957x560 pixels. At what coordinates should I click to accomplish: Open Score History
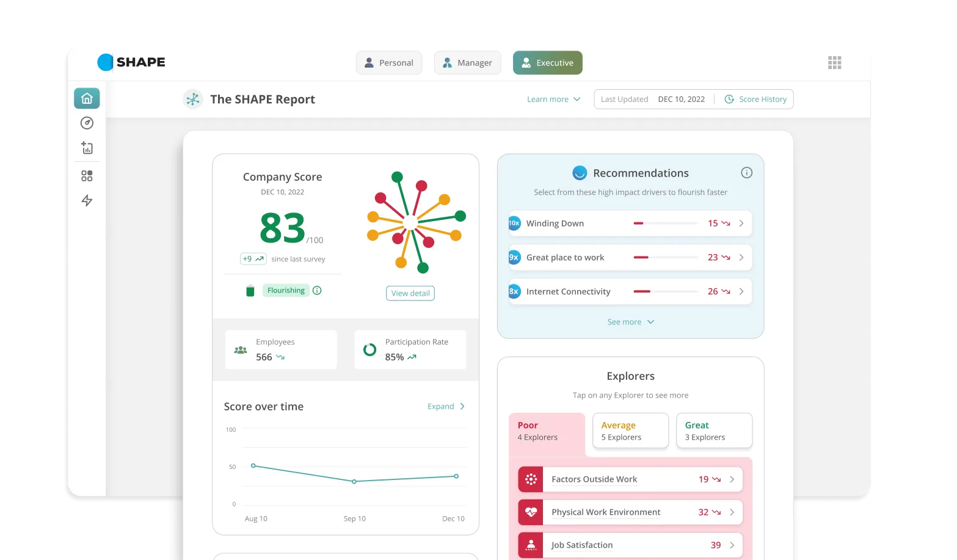coord(755,100)
